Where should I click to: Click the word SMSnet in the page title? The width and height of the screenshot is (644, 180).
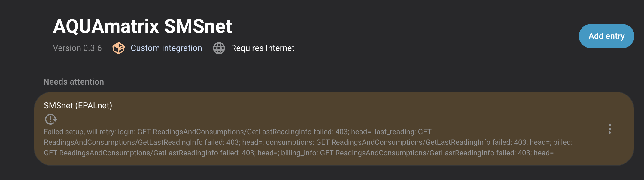point(198,26)
